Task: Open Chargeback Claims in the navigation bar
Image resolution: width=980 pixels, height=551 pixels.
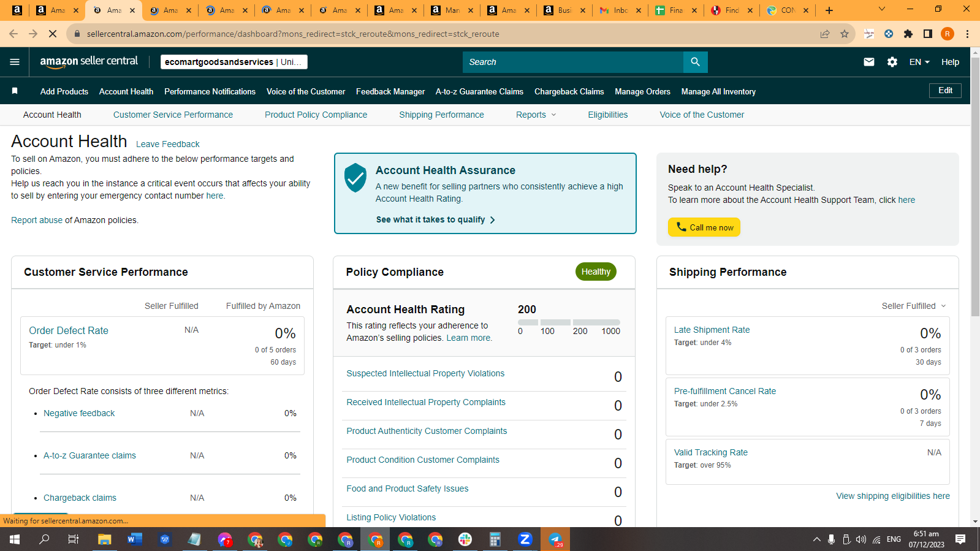Action: tap(569, 91)
